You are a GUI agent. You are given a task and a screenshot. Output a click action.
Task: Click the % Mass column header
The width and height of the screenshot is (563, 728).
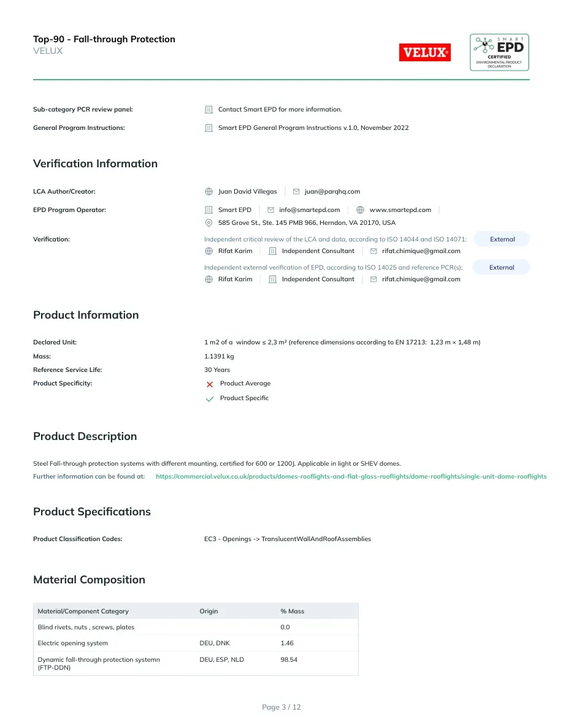(x=292, y=612)
